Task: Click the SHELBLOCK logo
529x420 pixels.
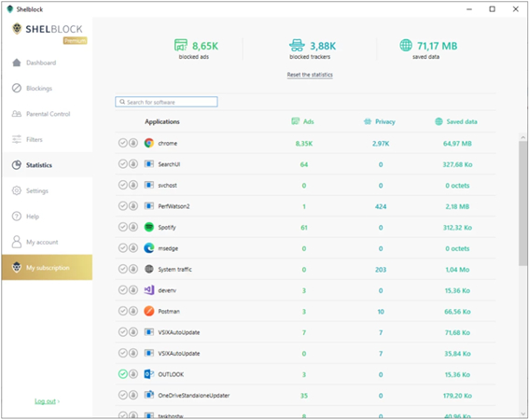Action: click(x=48, y=29)
